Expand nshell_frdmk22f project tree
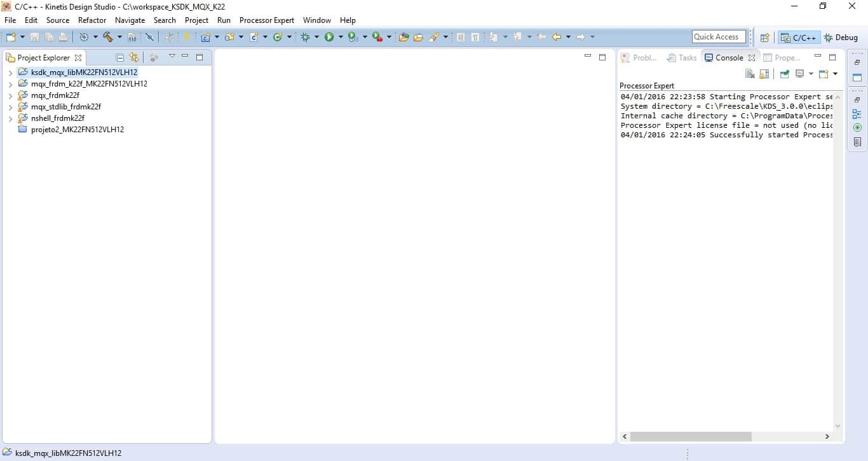Screen dimensions: 868x461 pyautogui.click(x=11, y=118)
